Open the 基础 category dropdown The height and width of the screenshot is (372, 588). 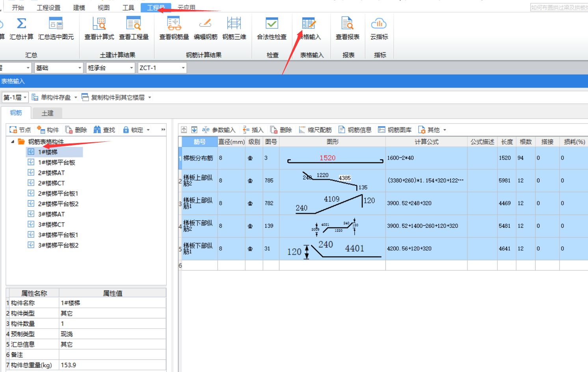pyautogui.click(x=58, y=68)
